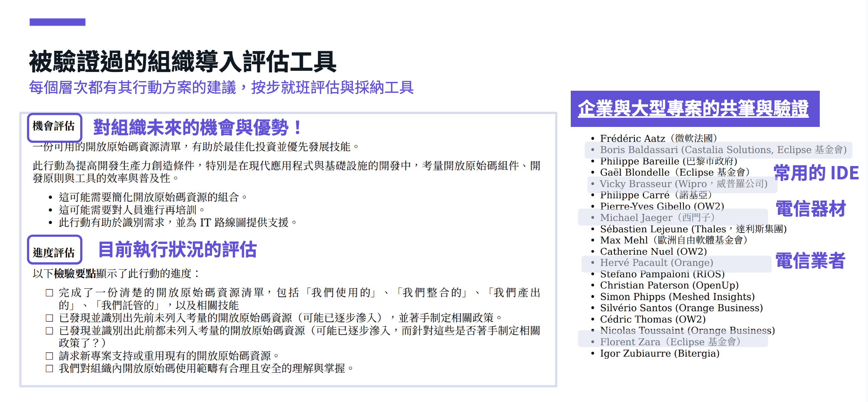This screenshot has width=868, height=402.
Task: Check the box for 我們對組織內開放原始碼使用範疇有合理且安全的理解與掌握
Action: click(x=49, y=369)
